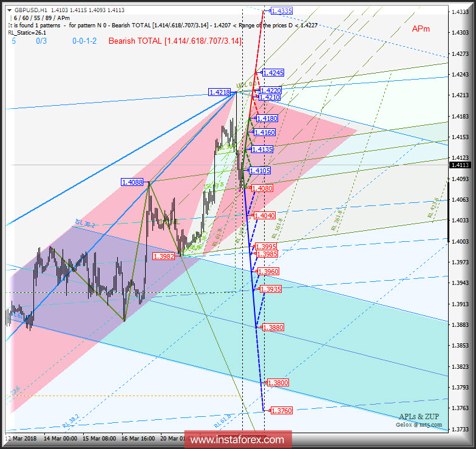Image resolution: width=476 pixels, height=449 pixels.
Task: Click the 14 Mar 00:00 time axis label
Action: pyautogui.click(x=60, y=439)
